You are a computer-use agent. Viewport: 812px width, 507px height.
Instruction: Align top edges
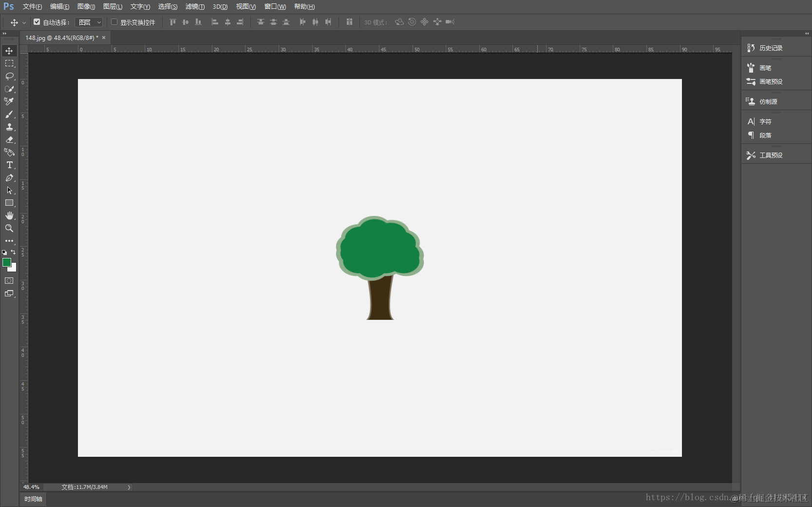point(172,22)
